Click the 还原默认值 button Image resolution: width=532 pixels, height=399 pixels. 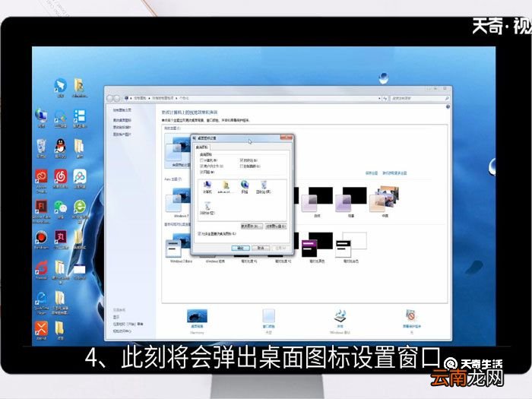275,226
